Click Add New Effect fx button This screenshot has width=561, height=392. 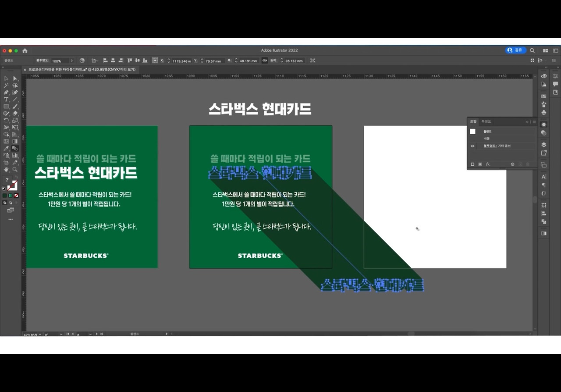488,164
